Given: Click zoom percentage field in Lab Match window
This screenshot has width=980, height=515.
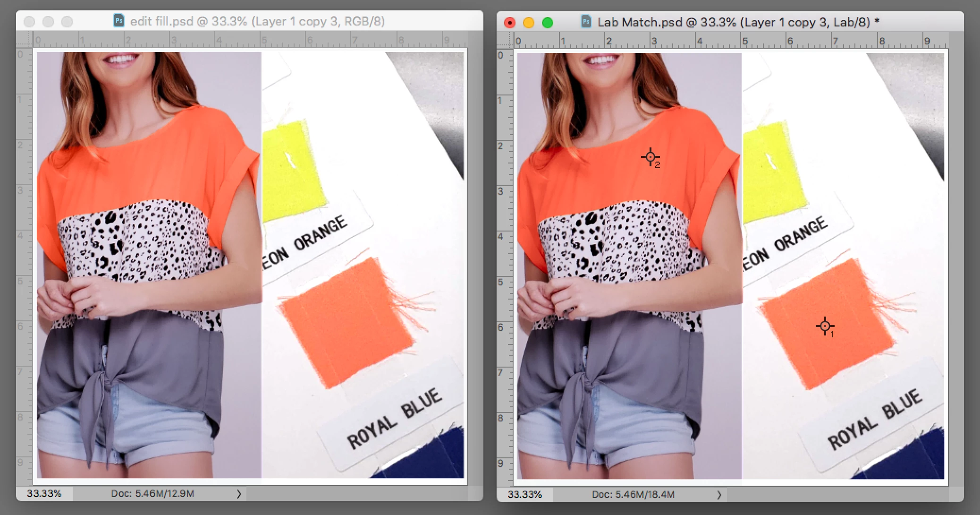Looking at the screenshot, I should [524, 495].
